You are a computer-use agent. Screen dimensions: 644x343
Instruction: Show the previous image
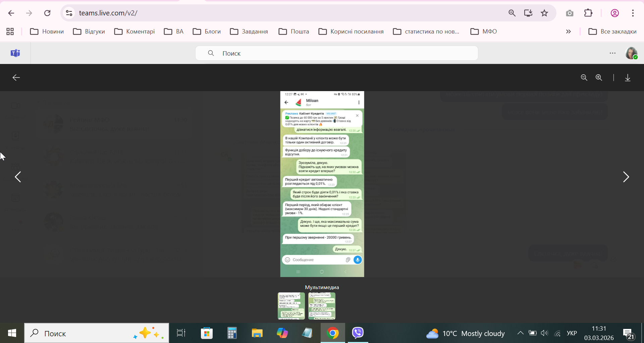18,177
